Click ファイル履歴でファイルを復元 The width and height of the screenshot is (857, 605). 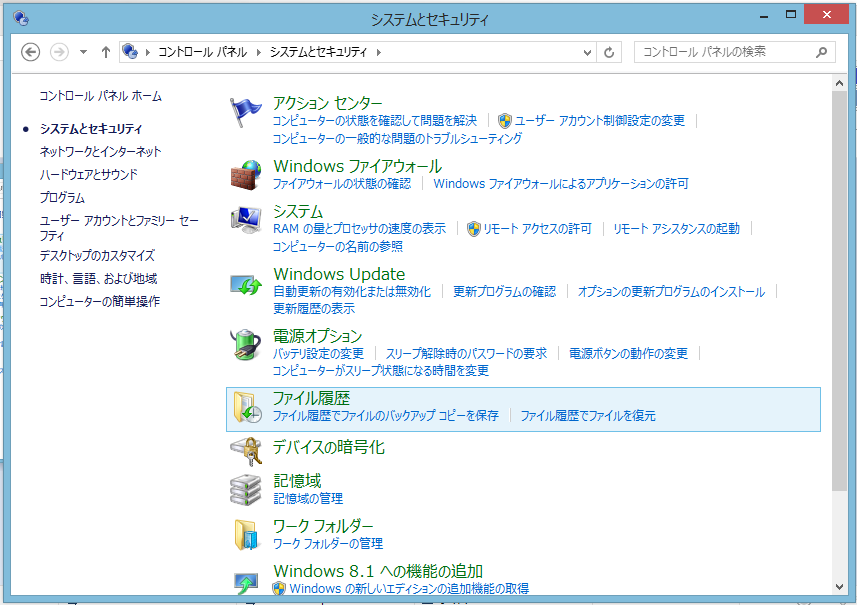point(588,416)
